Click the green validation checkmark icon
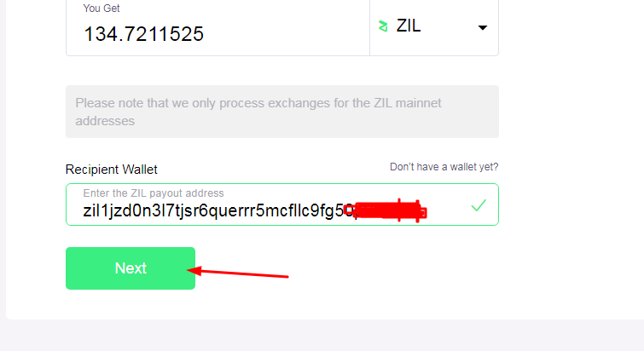 tap(479, 205)
